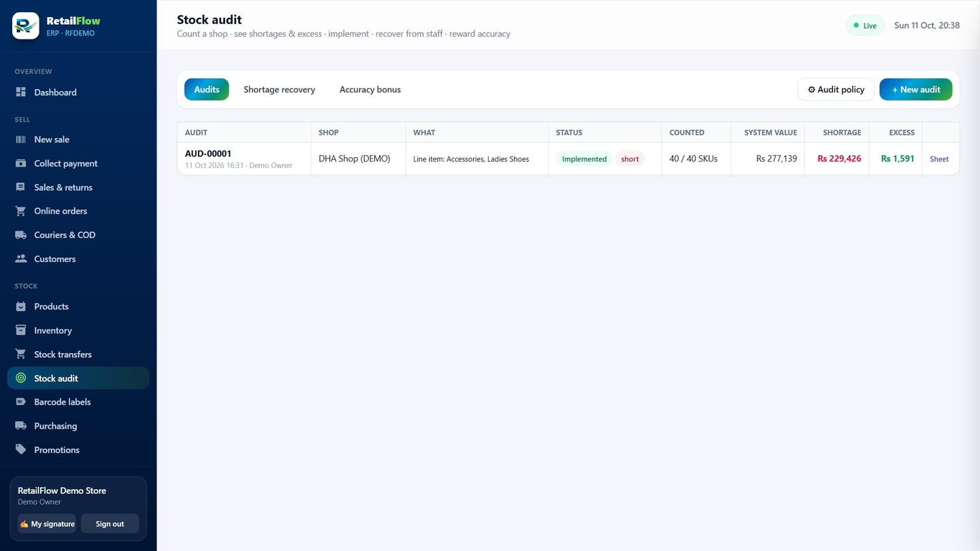Click the SHORTAGE column header
This screenshot has width=980, height=551.
tap(842, 133)
